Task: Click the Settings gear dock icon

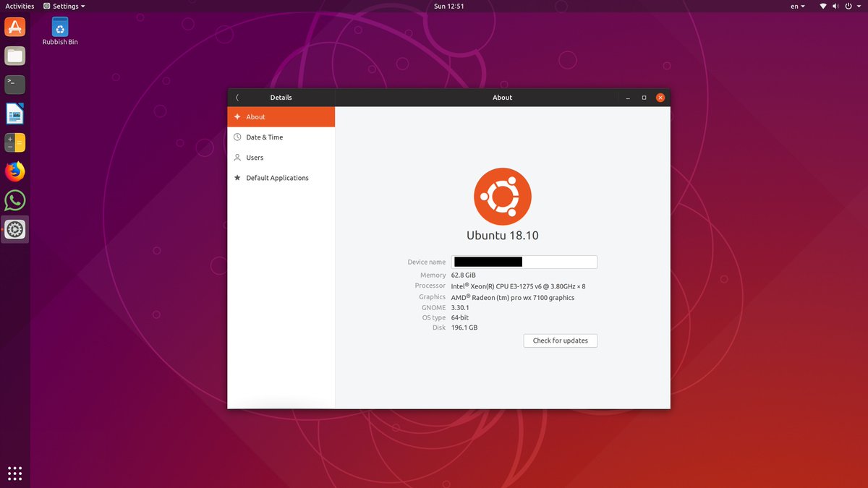Action: pos(15,230)
